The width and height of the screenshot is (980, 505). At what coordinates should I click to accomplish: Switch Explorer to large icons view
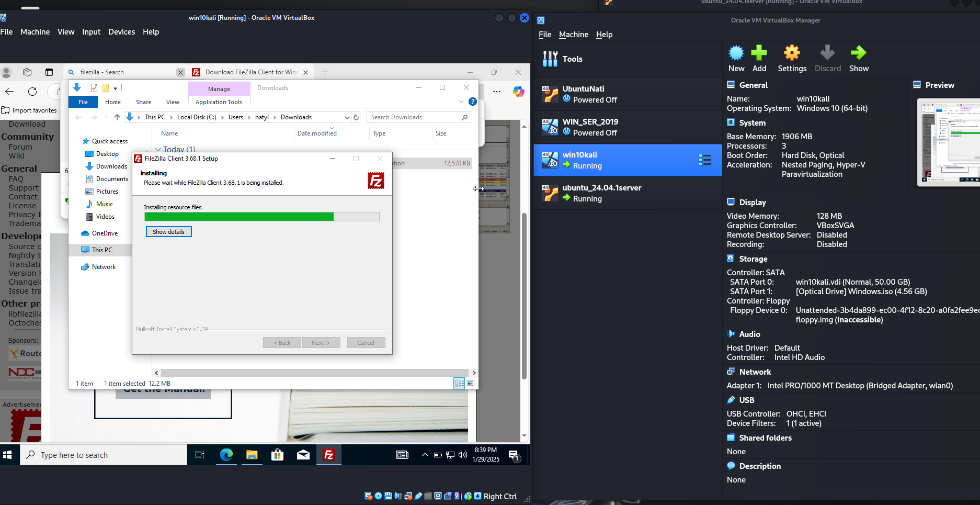coord(471,384)
